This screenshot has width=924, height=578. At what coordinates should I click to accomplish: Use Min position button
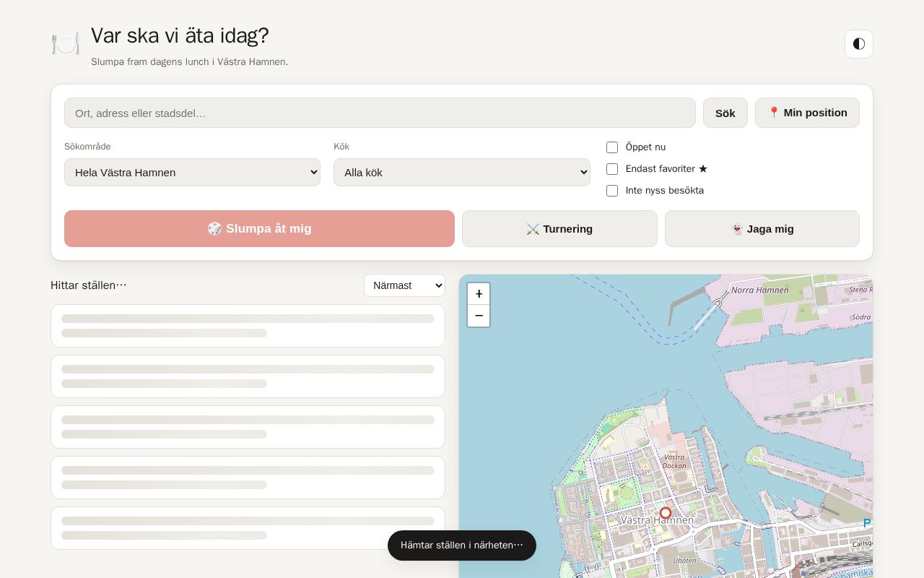(807, 113)
